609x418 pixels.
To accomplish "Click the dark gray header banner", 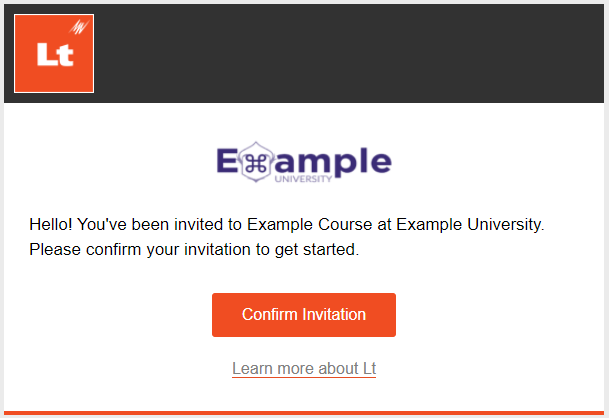I will (x=304, y=54).
